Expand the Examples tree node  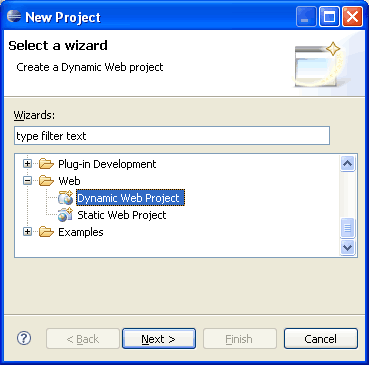(27, 232)
